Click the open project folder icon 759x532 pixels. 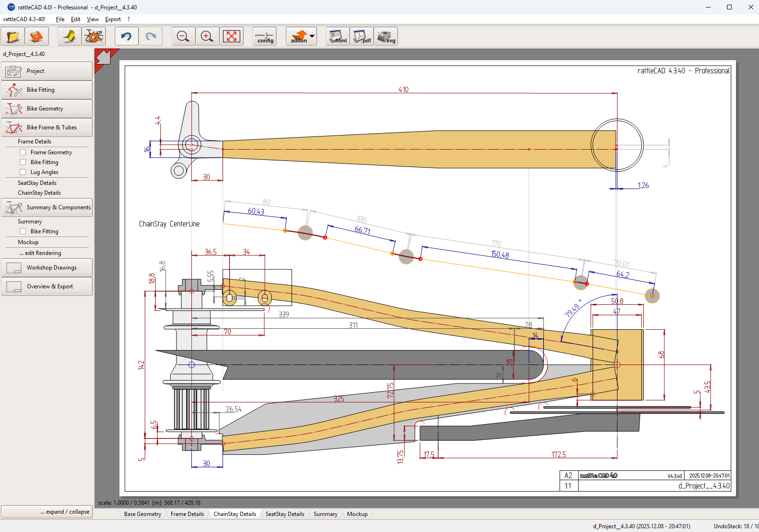click(x=13, y=37)
